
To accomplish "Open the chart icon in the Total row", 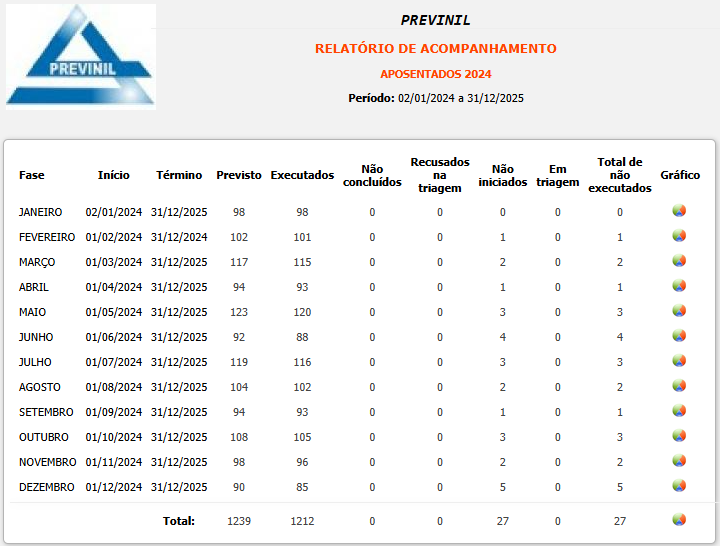I will [679, 520].
